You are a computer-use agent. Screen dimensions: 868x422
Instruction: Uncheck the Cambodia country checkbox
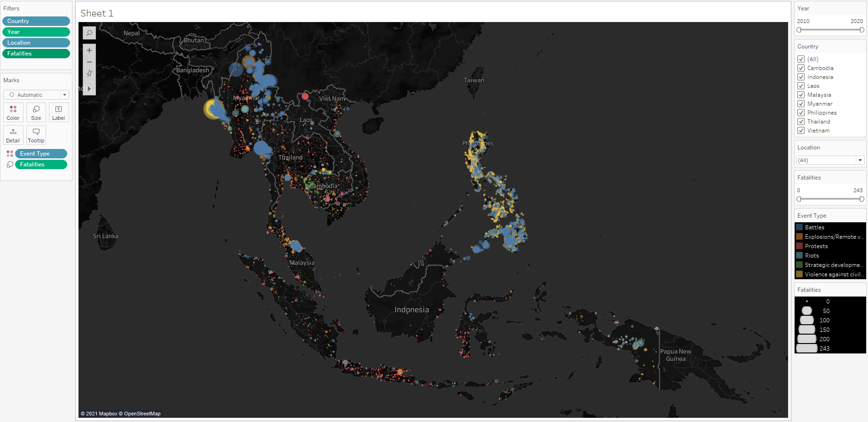click(801, 68)
